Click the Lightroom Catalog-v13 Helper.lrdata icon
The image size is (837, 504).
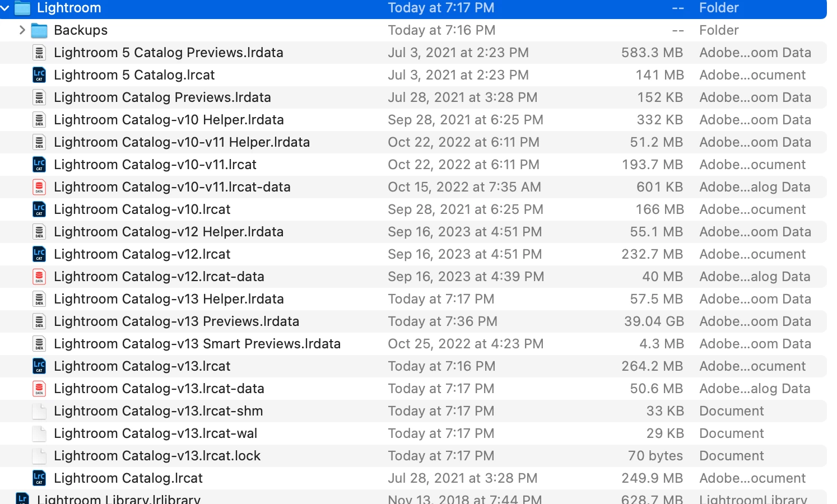[x=39, y=299]
